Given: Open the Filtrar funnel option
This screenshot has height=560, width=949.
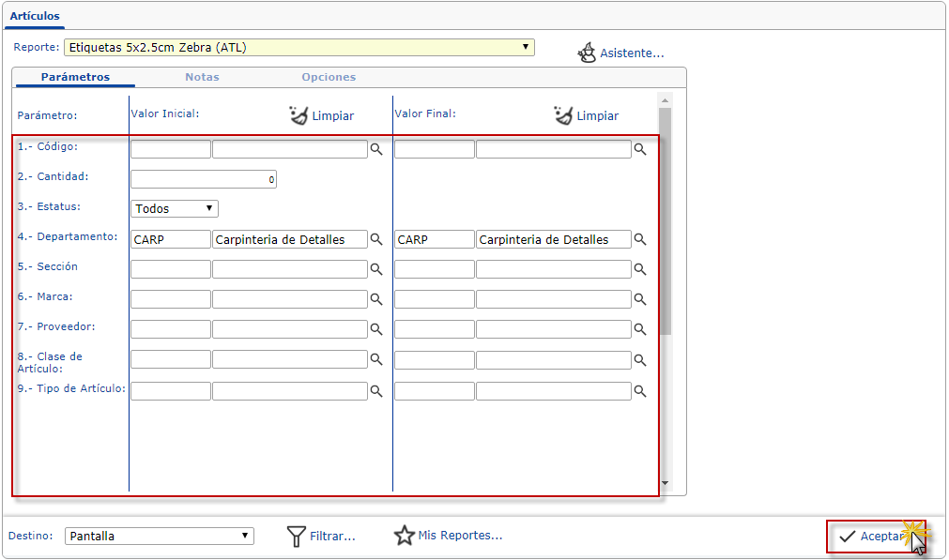Looking at the screenshot, I should 321,536.
